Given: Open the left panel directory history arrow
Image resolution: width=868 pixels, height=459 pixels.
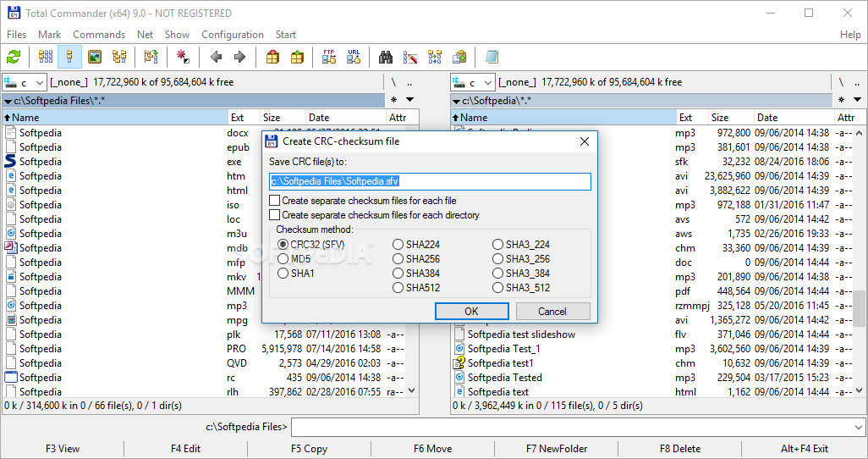Looking at the screenshot, I should [x=410, y=100].
